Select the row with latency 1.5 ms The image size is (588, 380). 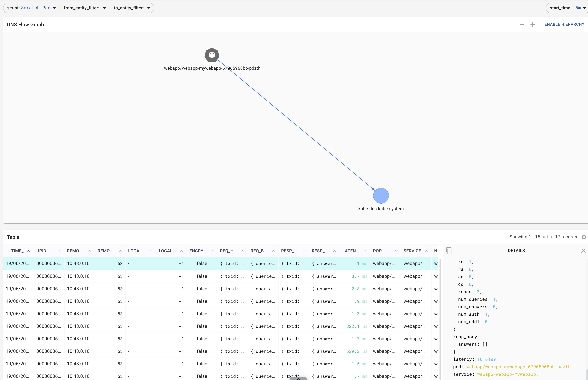coord(220,364)
